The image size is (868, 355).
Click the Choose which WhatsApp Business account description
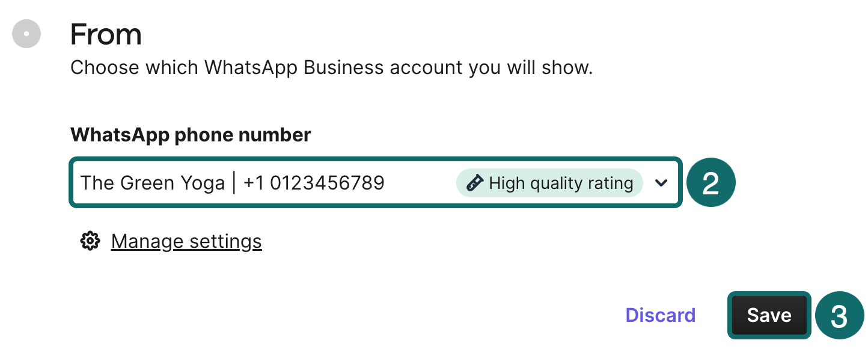click(331, 67)
